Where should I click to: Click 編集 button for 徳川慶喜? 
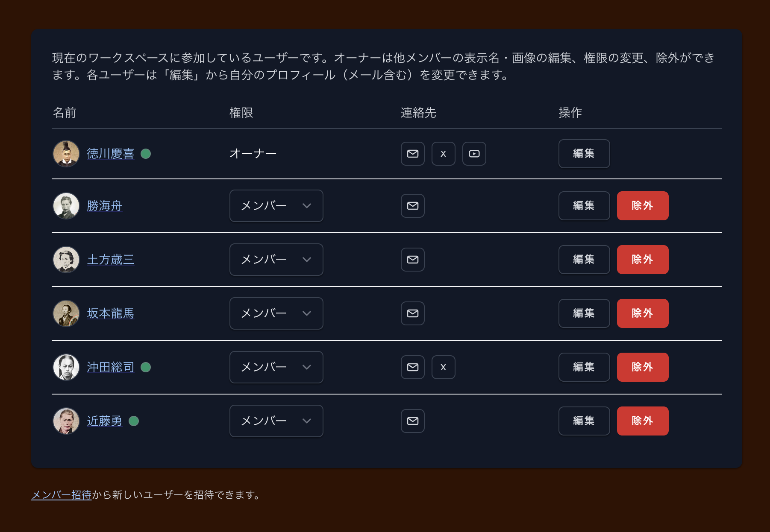click(584, 154)
